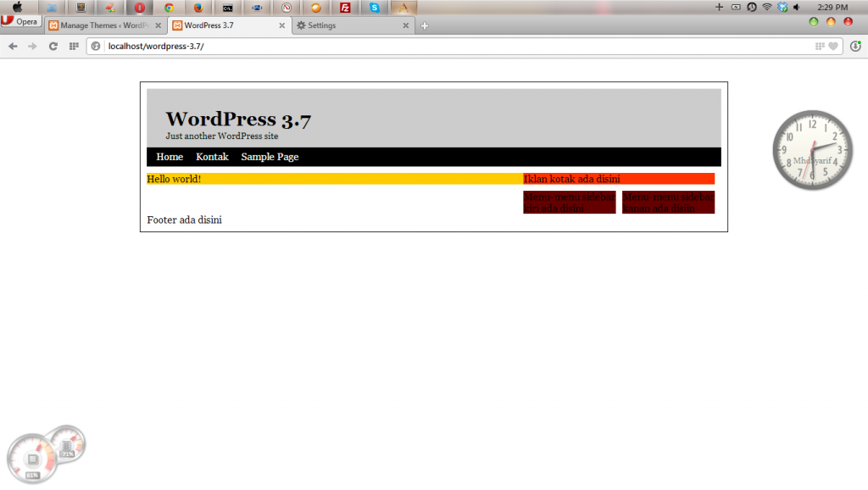
Task: Click the 'Just another WordPress site' tagline
Action: [x=222, y=136]
